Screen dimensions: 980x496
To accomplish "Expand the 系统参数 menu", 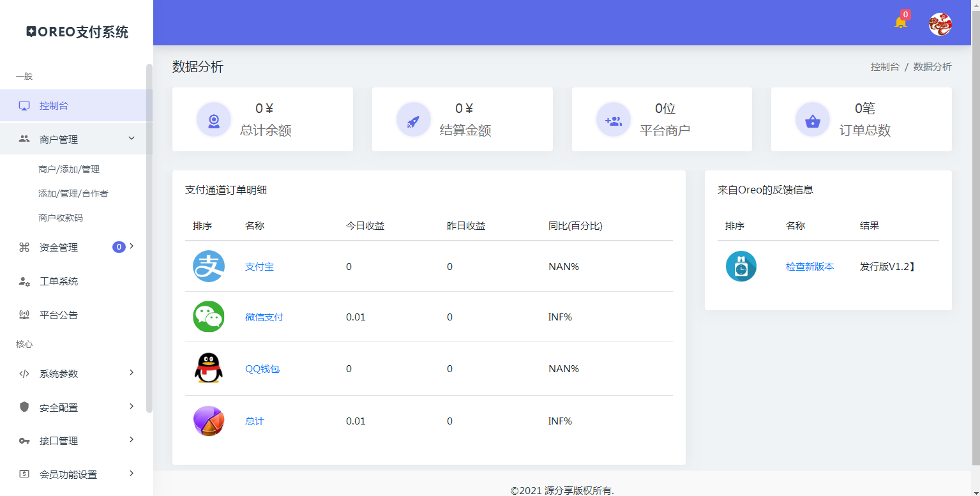I will point(75,373).
